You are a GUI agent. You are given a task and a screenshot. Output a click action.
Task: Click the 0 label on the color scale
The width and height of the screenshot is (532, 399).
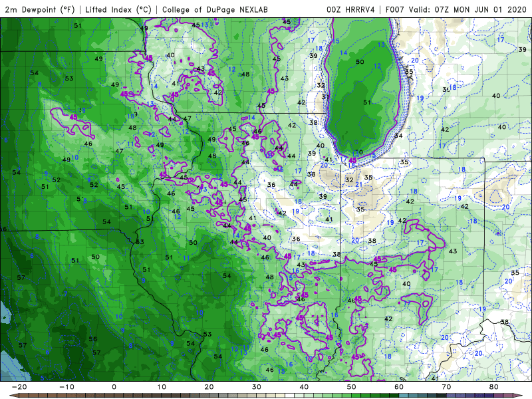(114, 387)
